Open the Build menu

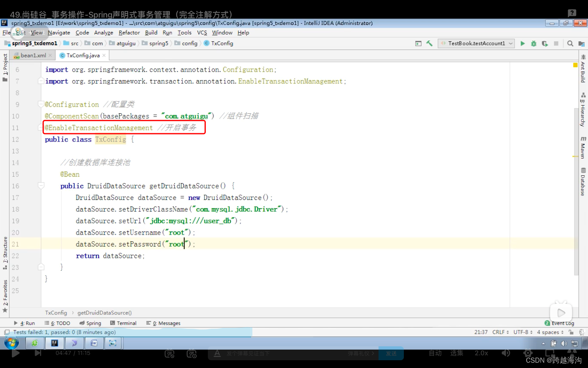[x=151, y=33]
